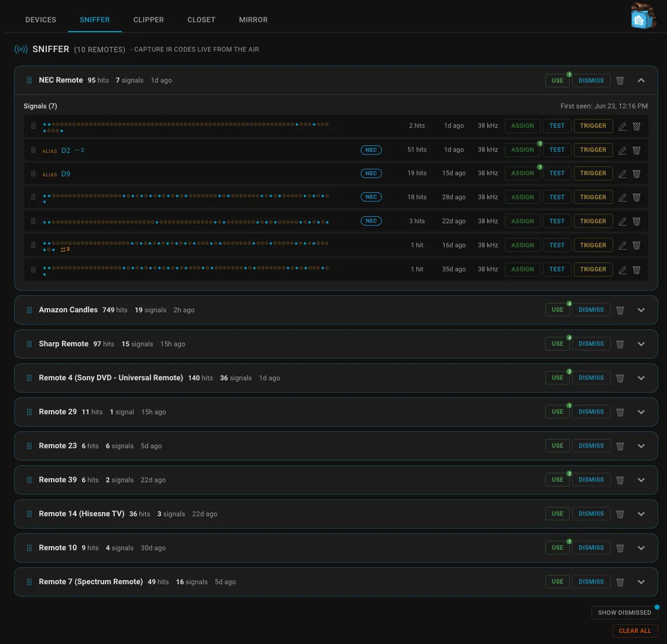Expand the Sharp Remote entry
The height and width of the screenshot is (644, 667).
(x=641, y=344)
